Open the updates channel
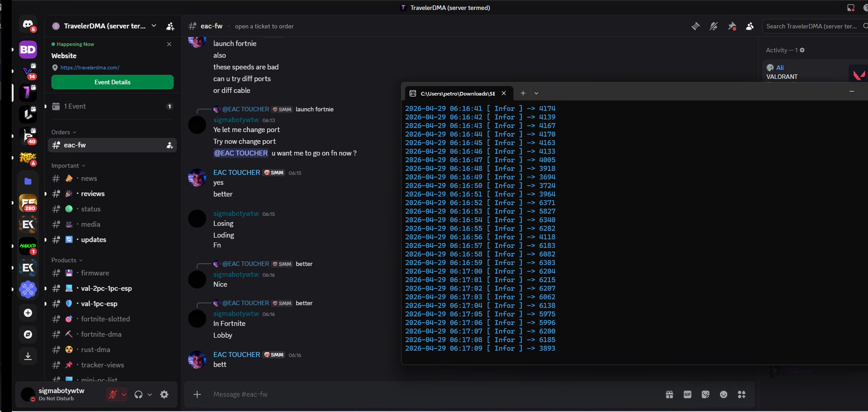868x412 pixels. 112,240
